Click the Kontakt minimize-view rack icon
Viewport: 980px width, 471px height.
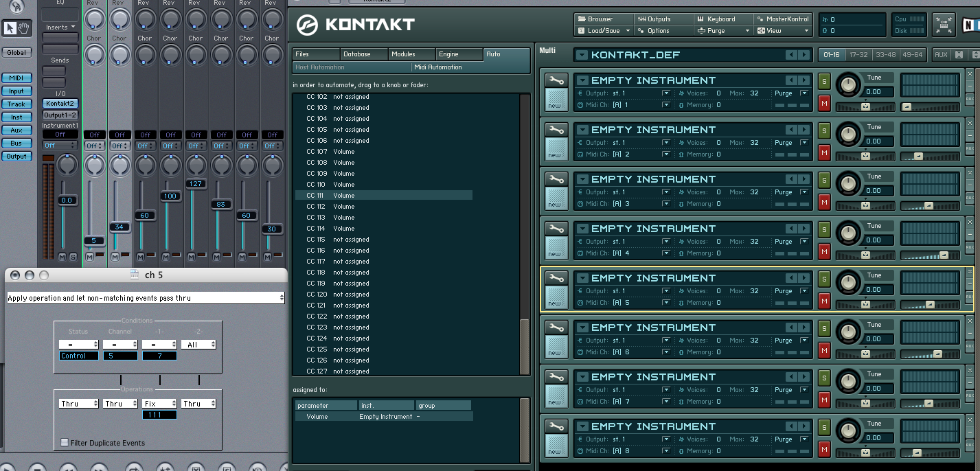pos(944,25)
